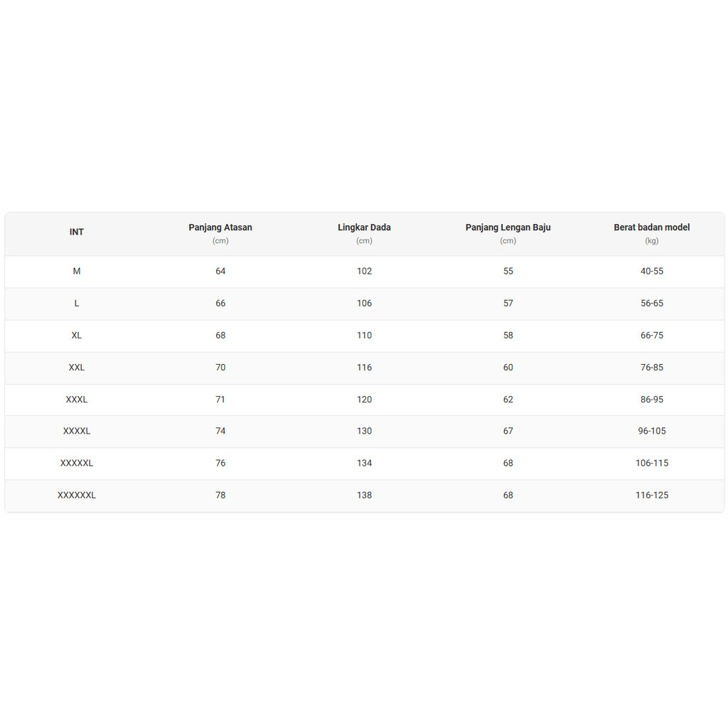Select the 116 chest value for XXL
728x728 pixels.
coord(364,368)
